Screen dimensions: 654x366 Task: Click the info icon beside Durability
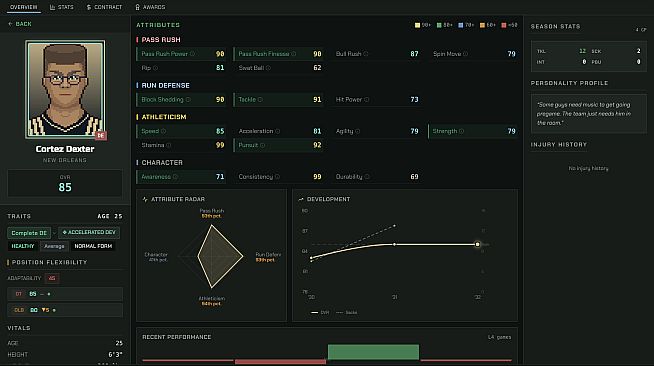coord(367,177)
